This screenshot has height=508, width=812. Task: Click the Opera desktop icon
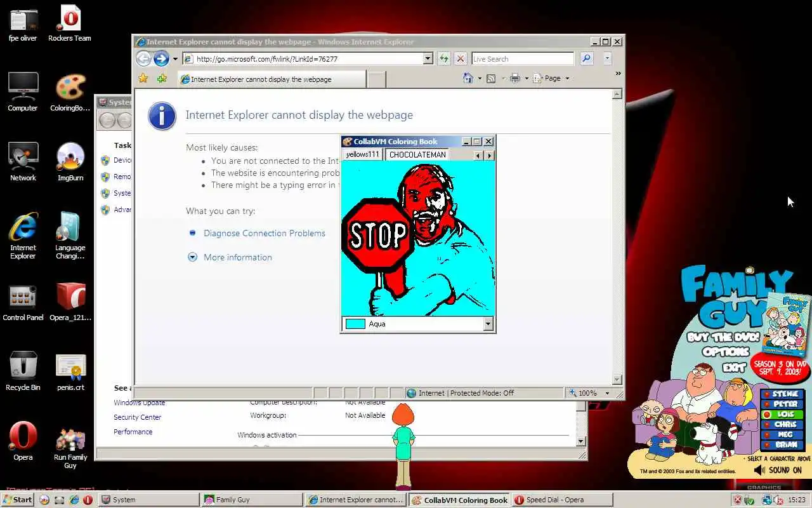23,441
